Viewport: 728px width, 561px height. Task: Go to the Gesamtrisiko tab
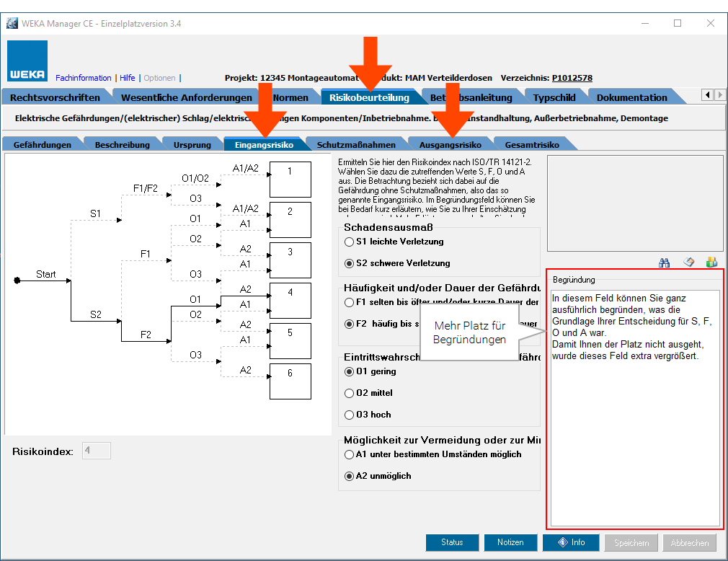coord(532,144)
